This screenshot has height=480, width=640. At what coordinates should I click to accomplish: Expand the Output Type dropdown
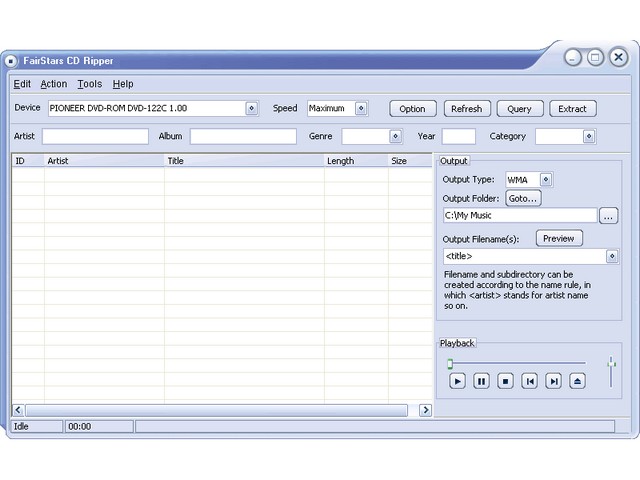tap(546, 180)
